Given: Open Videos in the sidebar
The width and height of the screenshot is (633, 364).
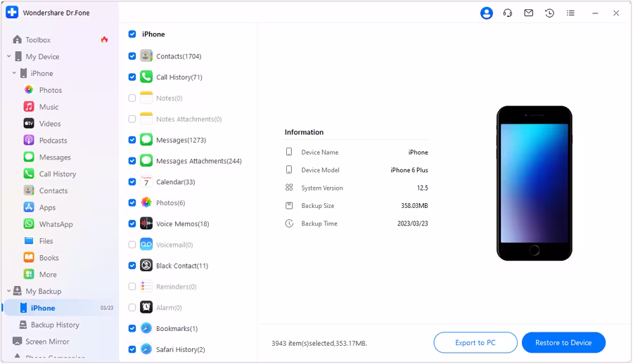Looking at the screenshot, I should (50, 124).
